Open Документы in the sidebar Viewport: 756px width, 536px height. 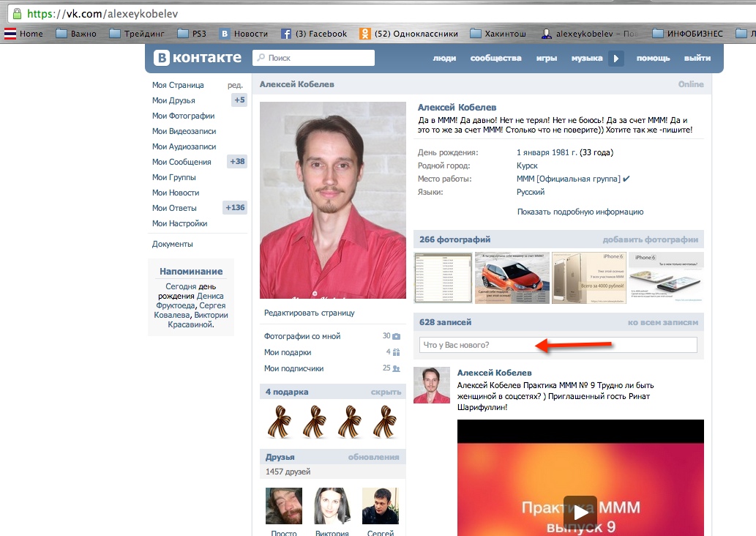pyautogui.click(x=172, y=244)
